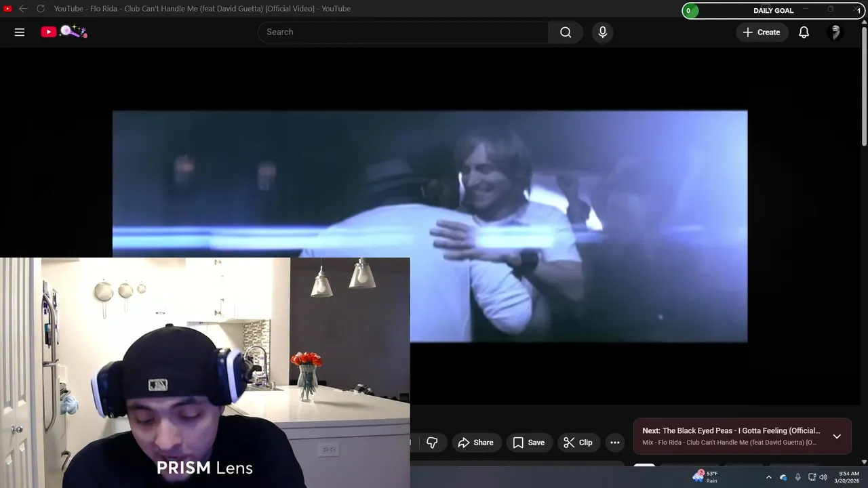This screenshot has height=488, width=868.
Task: Focus the YouTube Search input field
Action: (x=403, y=32)
